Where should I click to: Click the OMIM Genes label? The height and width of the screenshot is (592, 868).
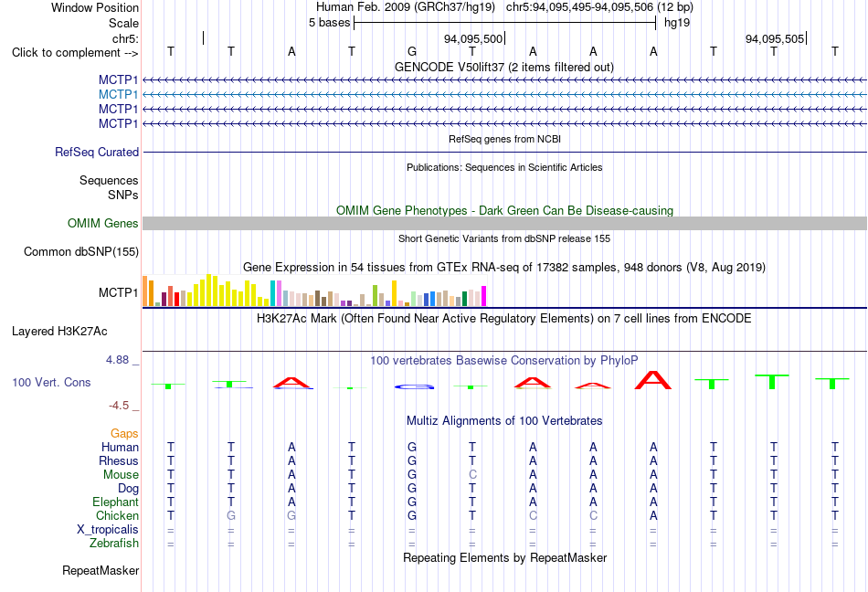[x=103, y=223]
